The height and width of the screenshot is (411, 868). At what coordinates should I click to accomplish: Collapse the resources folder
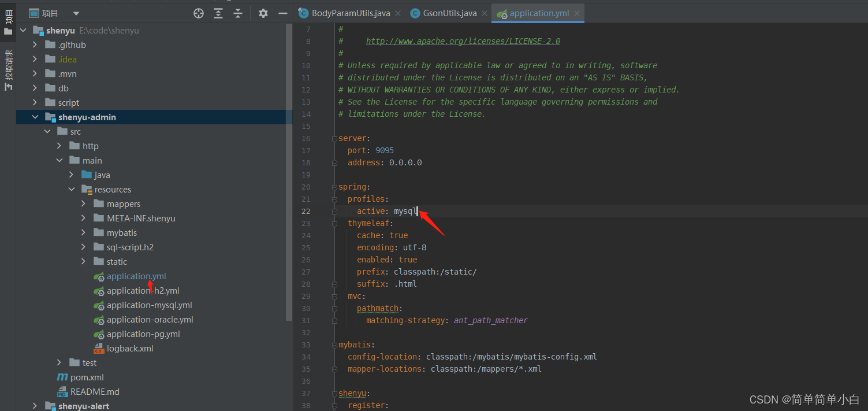tap(72, 190)
